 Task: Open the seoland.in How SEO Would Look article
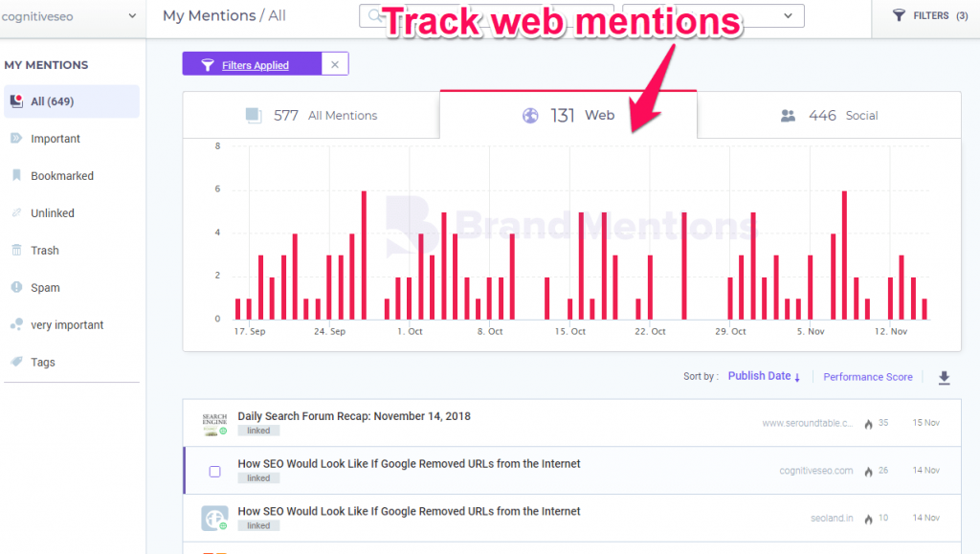click(x=409, y=511)
